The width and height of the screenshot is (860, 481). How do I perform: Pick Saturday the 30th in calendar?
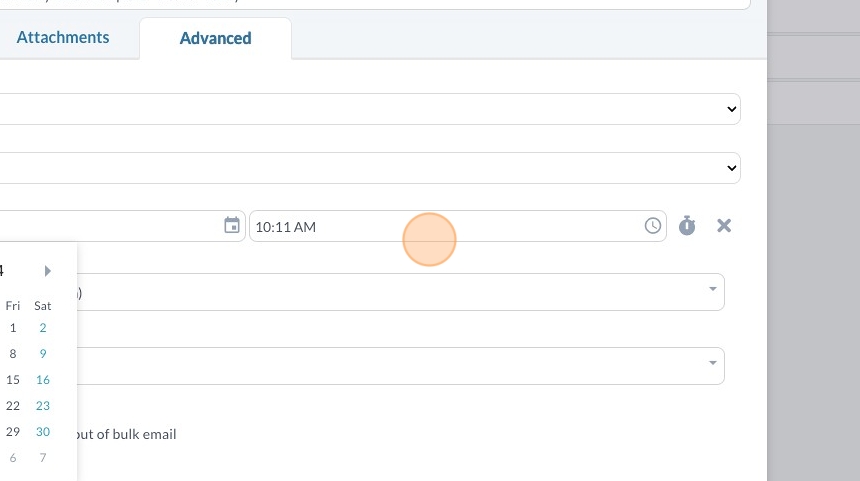(x=42, y=432)
